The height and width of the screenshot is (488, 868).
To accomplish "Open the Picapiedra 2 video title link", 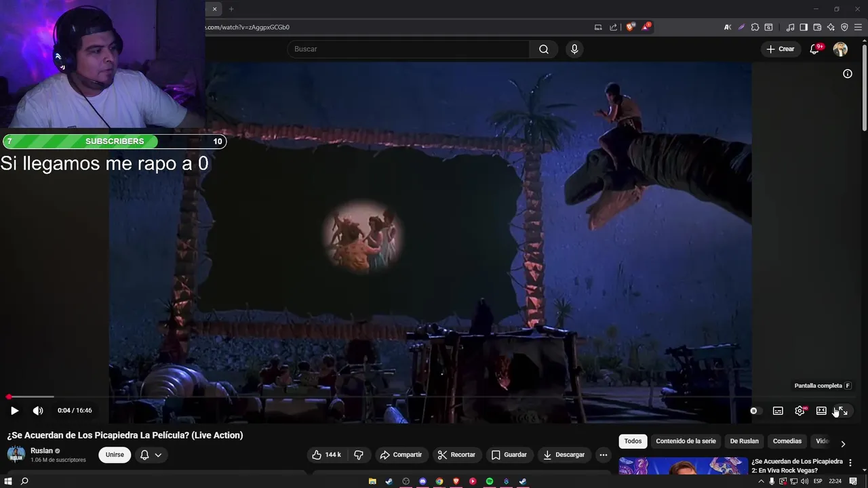I will pos(797,466).
